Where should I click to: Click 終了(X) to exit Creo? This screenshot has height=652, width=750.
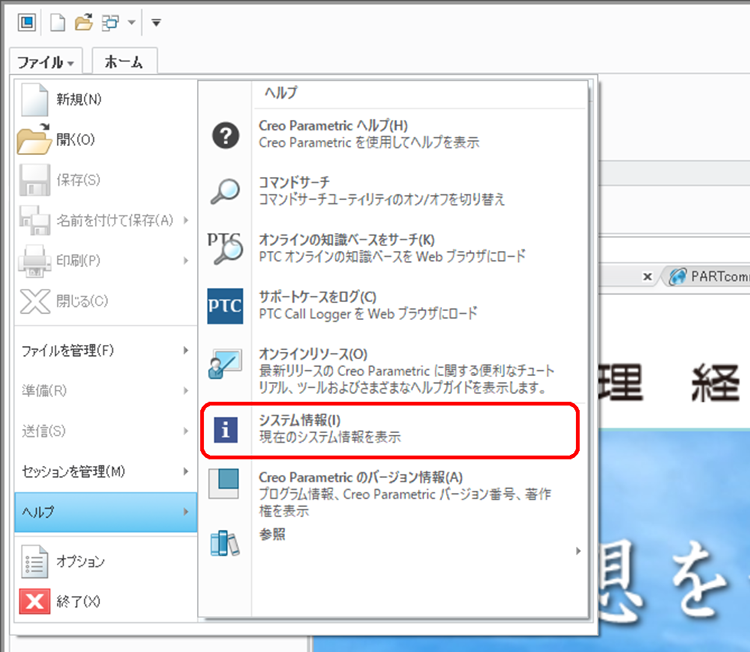click(x=78, y=602)
